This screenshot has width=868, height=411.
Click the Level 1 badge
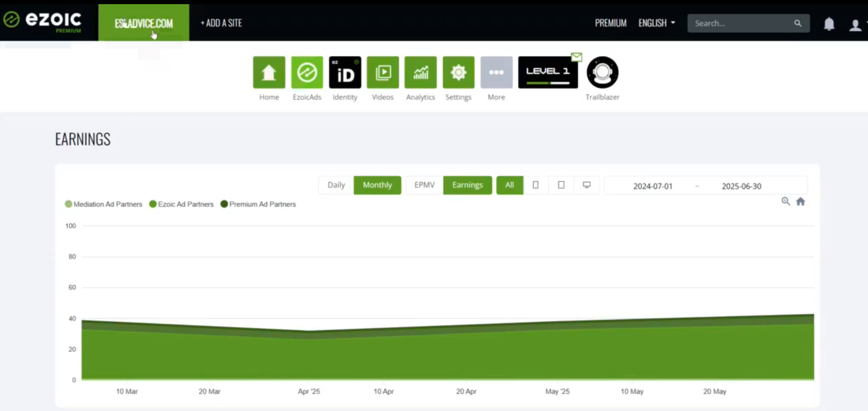click(x=548, y=73)
